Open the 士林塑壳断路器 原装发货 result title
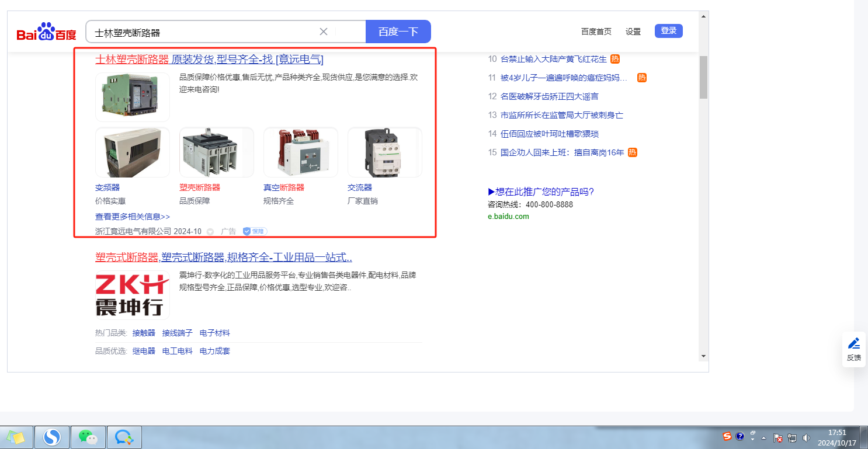The height and width of the screenshot is (449, 868). (x=209, y=60)
